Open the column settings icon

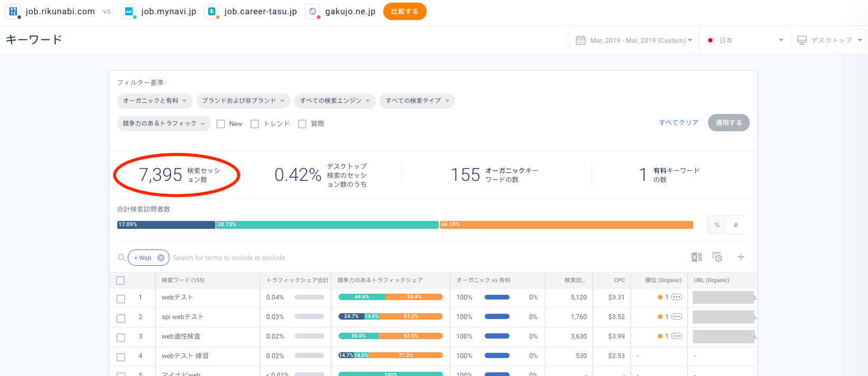coord(717,257)
